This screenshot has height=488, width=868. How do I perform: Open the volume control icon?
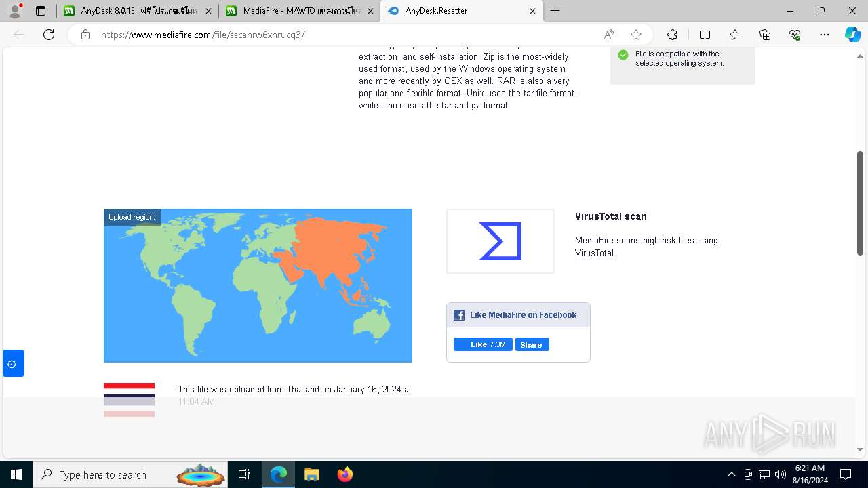point(780,474)
